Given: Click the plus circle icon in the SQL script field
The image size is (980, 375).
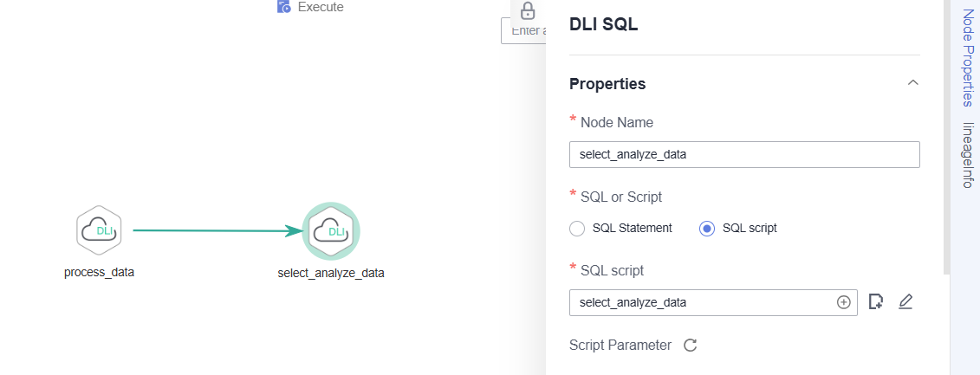Looking at the screenshot, I should pos(844,302).
